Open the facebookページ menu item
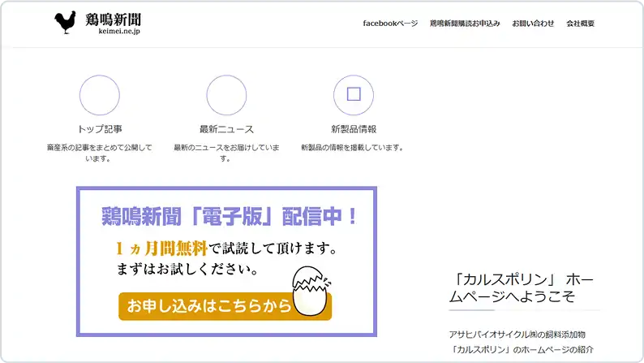Image resolution: width=644 pixels, height=363 pixels. (390, 24)
